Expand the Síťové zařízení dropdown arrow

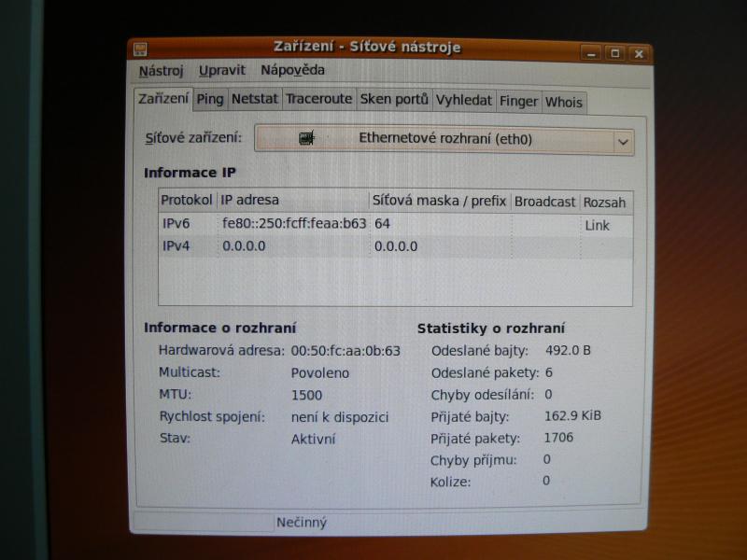tap(623, 142)
